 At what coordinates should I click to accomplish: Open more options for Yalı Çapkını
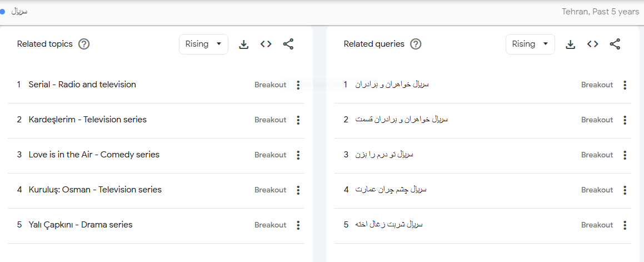click(298, 225)
